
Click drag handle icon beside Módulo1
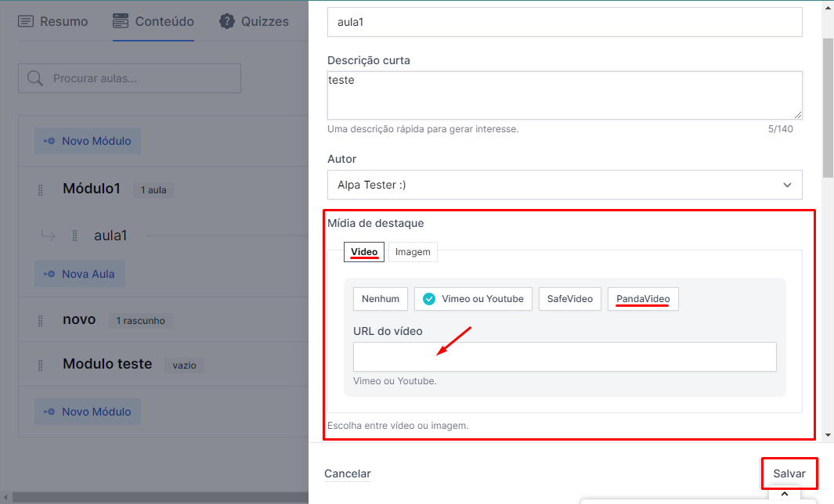click(x=40, y=190)
